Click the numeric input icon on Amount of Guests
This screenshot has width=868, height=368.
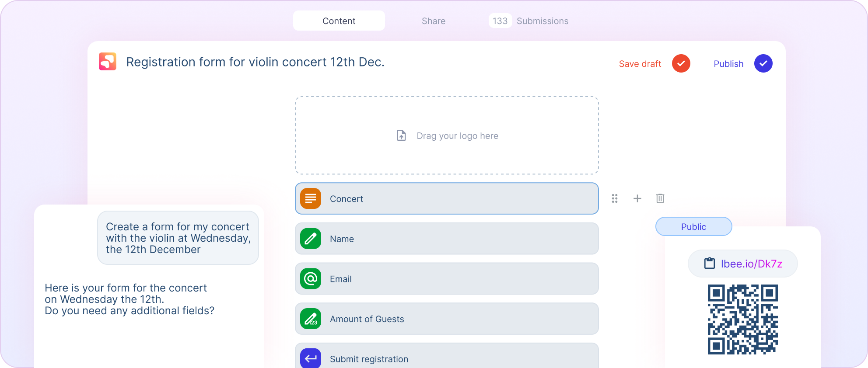click(x=310, y=319)
